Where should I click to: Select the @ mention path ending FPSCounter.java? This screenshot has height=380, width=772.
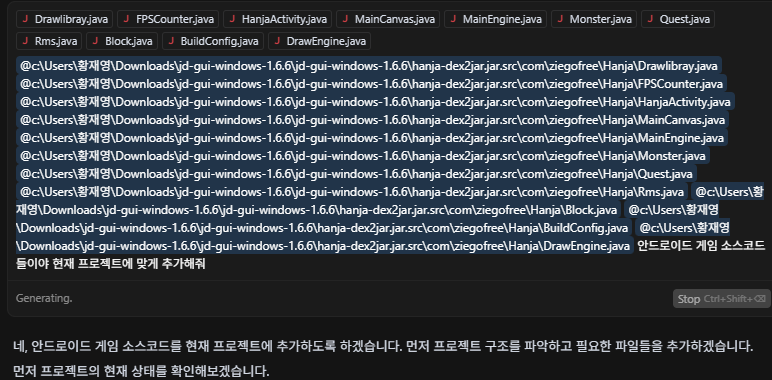[x=372, y=84]
